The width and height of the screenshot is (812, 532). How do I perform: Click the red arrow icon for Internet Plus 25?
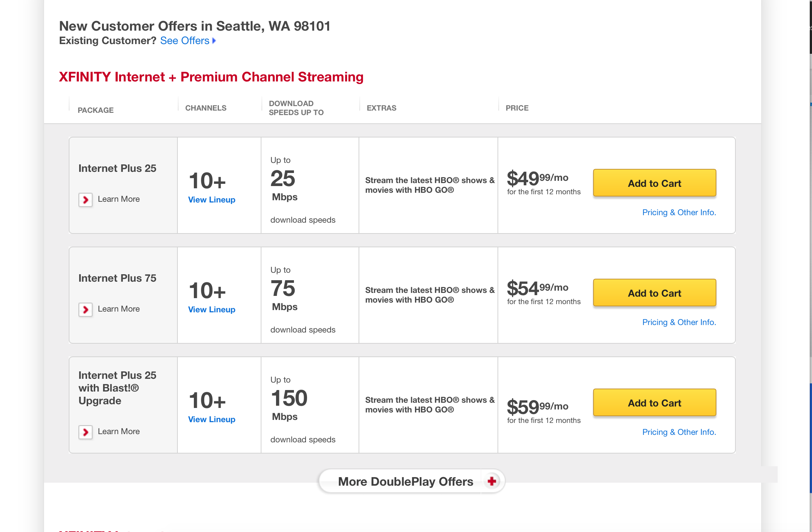(86, 200)
